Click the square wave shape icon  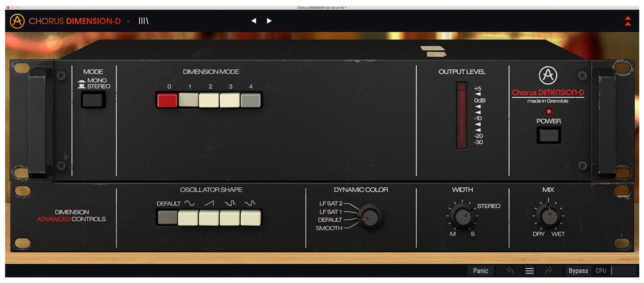point(230,204)
